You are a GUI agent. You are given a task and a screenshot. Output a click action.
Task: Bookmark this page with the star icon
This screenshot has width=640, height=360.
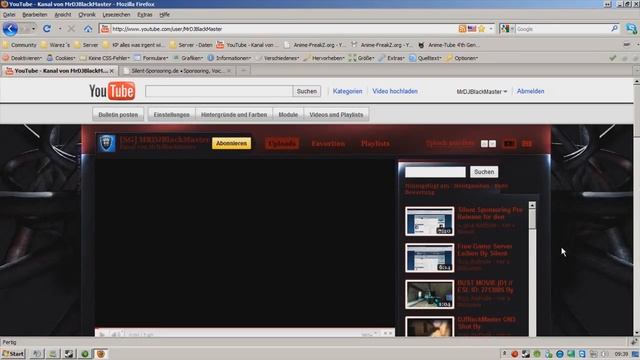pos(482,29)
